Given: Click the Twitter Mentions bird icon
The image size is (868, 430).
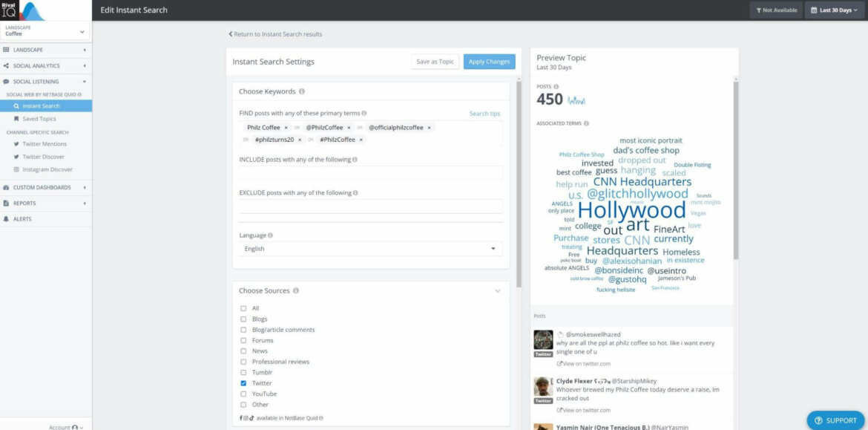Looking at the screenshot, I should 18,143.
